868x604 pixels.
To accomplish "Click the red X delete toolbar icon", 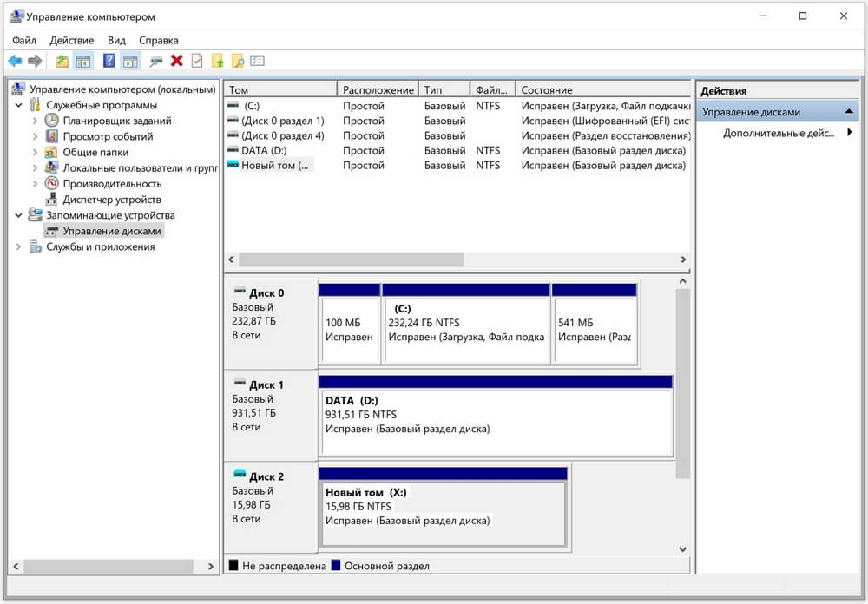I will tap(176, 61).
